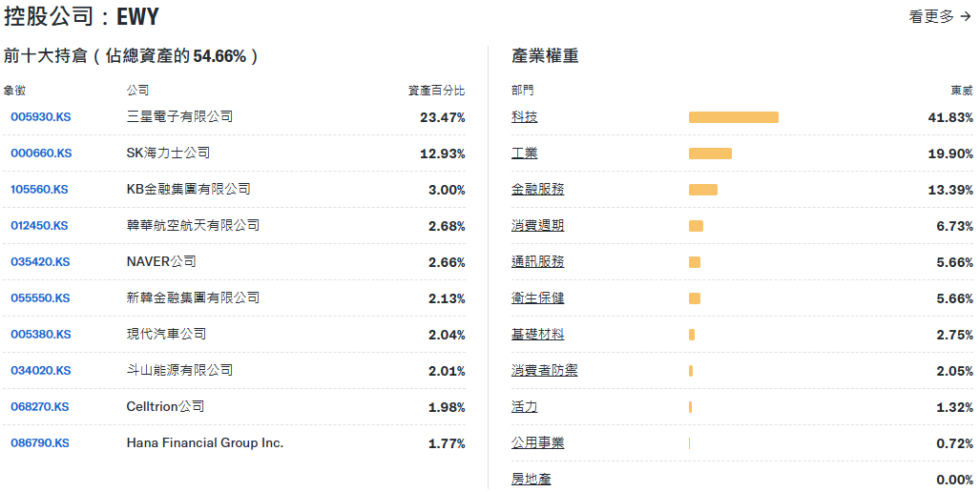
Task: Click the 科技 sector weight bar
Action: 733,117
